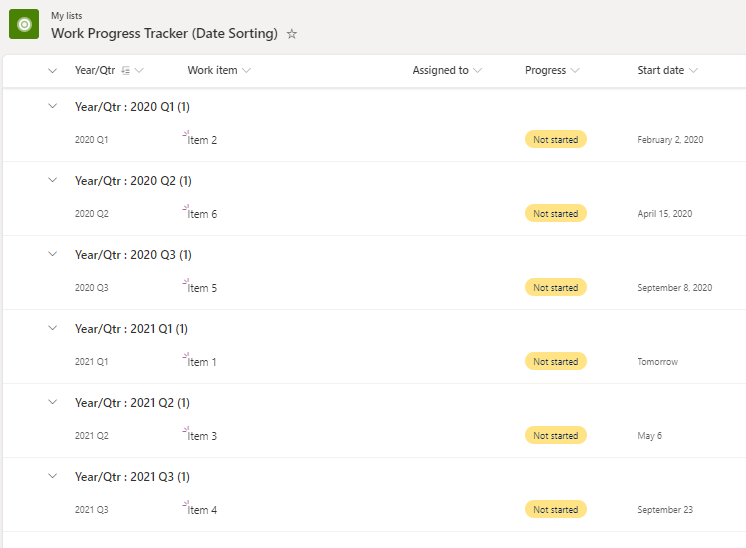Collapse all groups using the header chevron
The width and height of the screenshot is (746, 548).
tap(53, 71)
